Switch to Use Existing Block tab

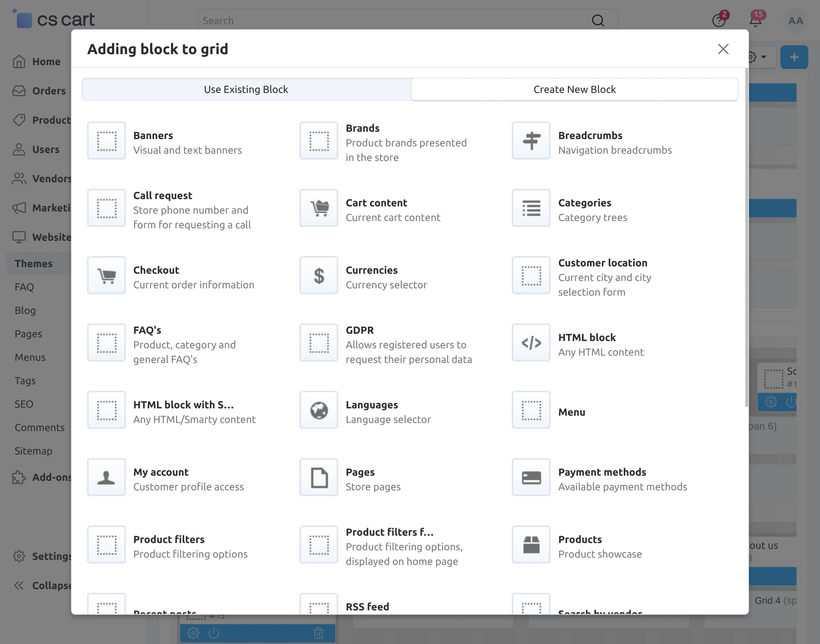(x=246, y=89)
